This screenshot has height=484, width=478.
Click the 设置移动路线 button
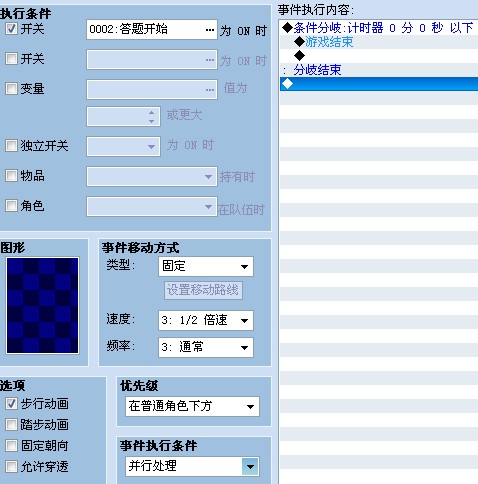click(203, 290)
